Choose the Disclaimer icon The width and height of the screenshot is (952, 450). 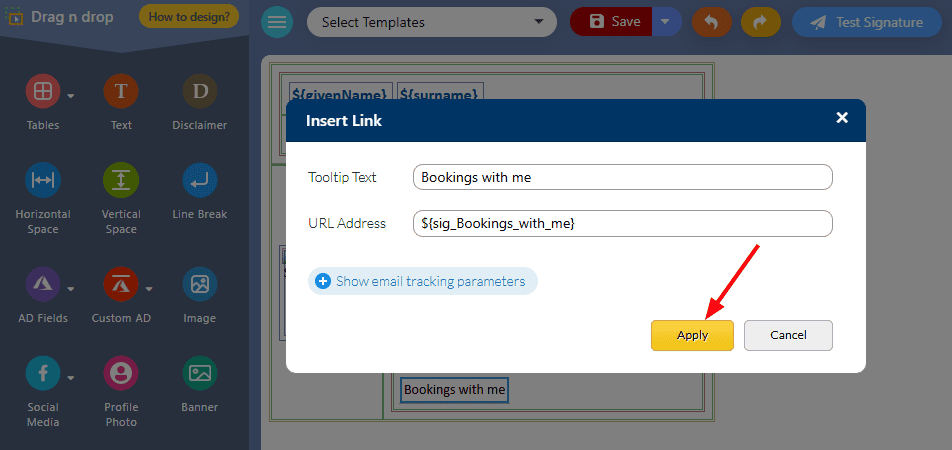click(200, 91)
